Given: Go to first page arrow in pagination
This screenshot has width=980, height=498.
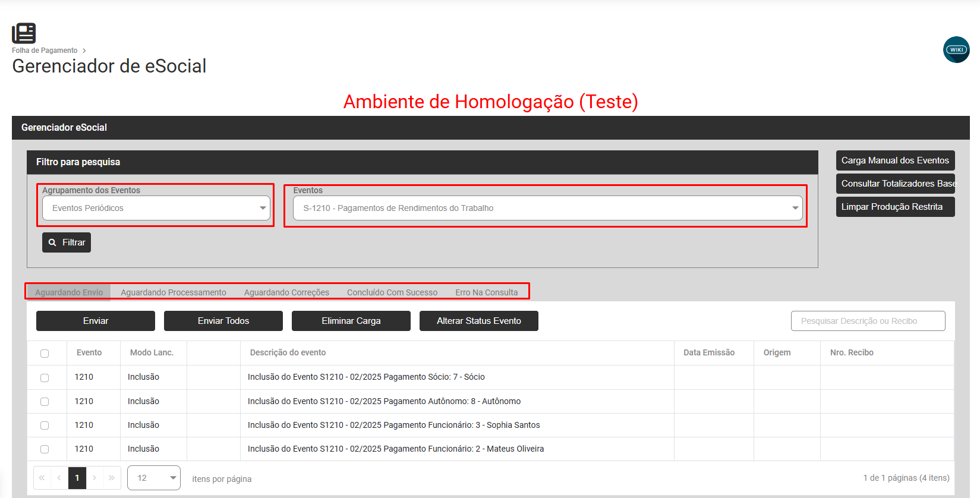Looking at the screenshot, I should point(42,478).
